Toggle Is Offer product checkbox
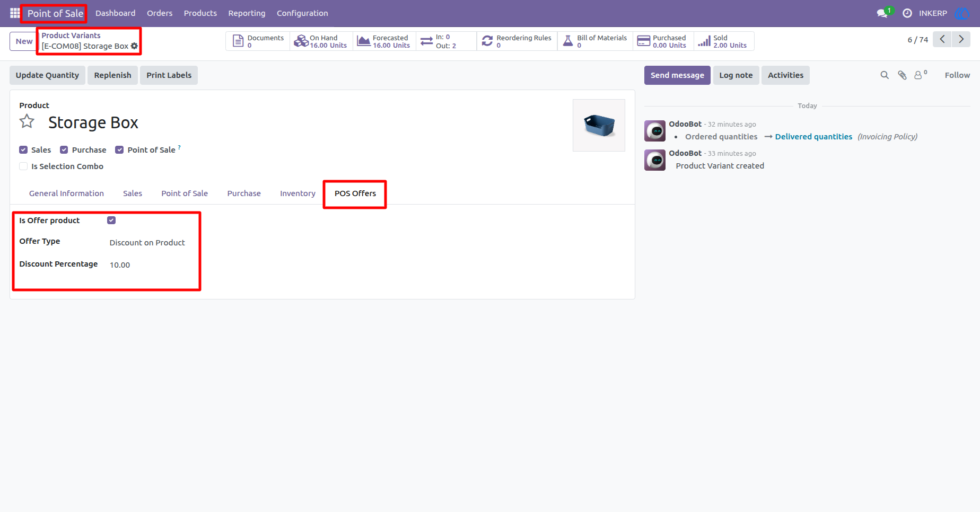 111,220
